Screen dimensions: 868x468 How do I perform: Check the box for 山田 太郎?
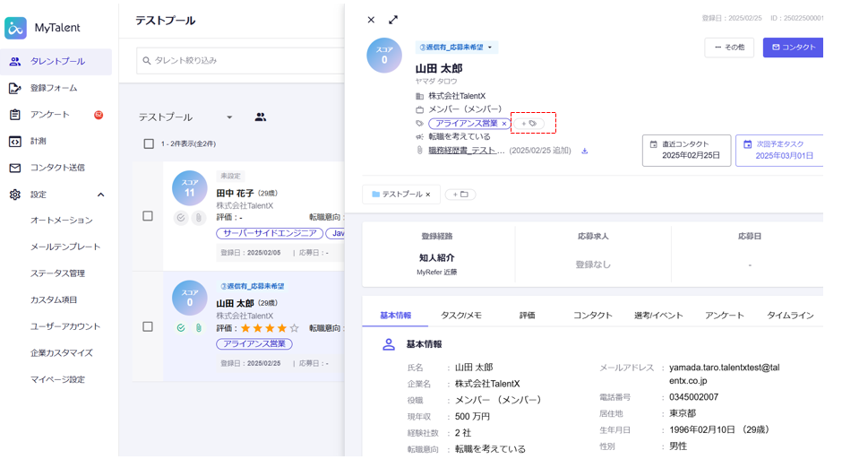149,327
